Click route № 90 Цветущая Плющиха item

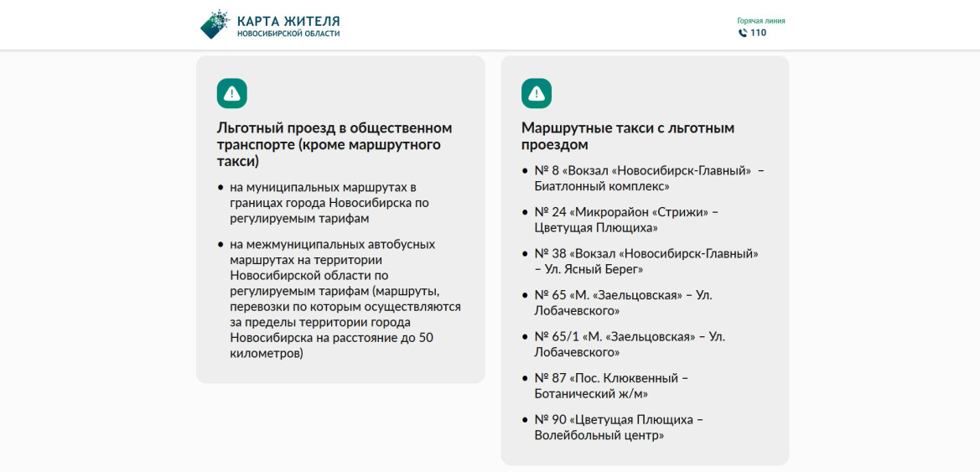point(619,428)
